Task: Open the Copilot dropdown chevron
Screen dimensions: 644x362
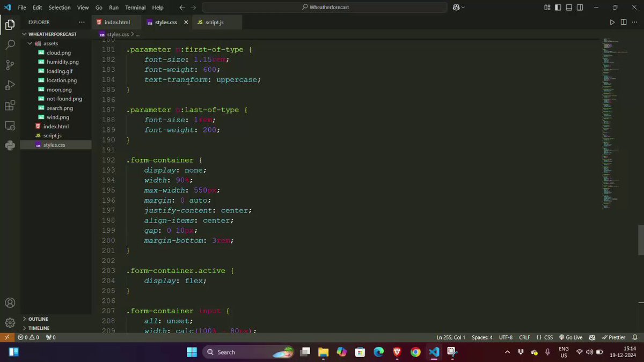Action: (463, 8)
